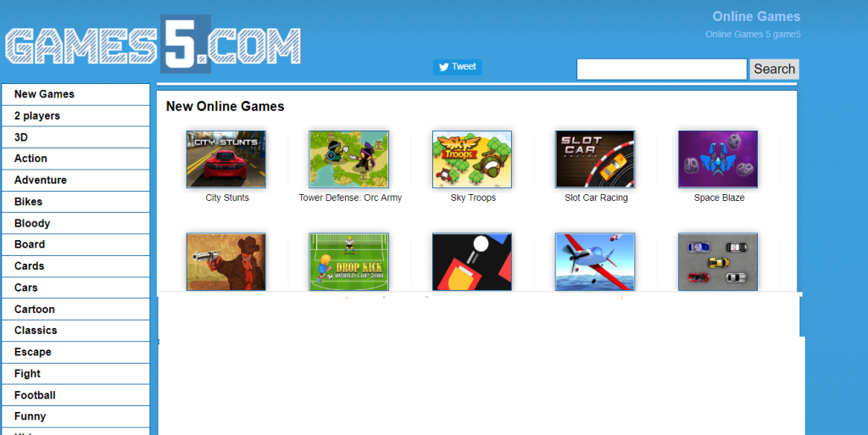Select the Football category
The height and width of the screenshot is (435, 868).
point(75,395)
